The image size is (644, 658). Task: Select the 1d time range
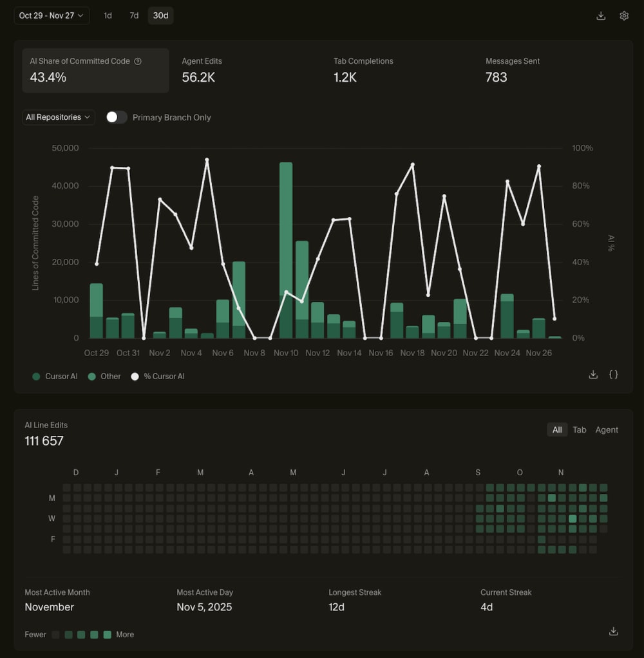108,15
